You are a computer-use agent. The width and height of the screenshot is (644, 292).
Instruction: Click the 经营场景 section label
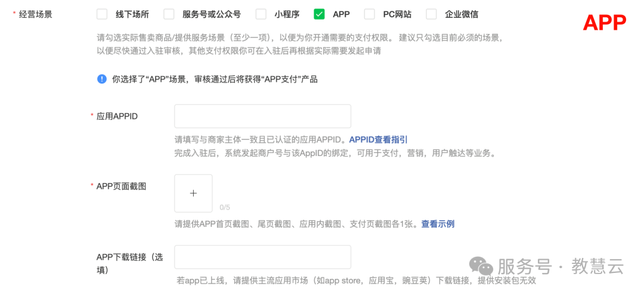36,14
